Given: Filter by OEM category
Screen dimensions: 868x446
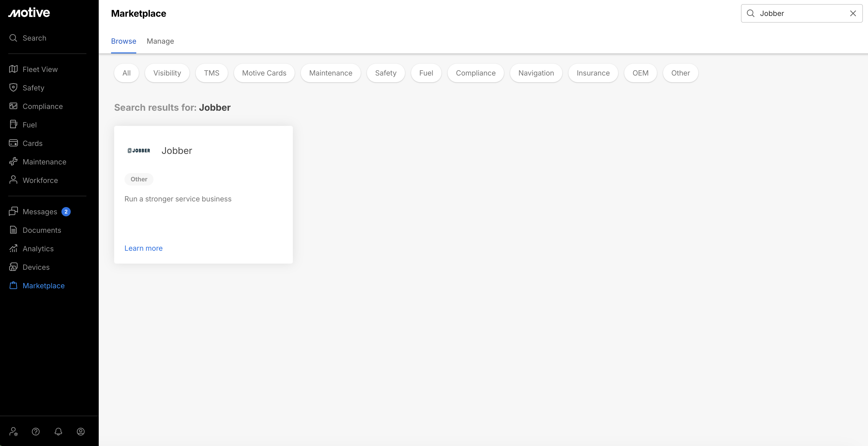Looking at the screenshot, I should (x=640, y=73).
